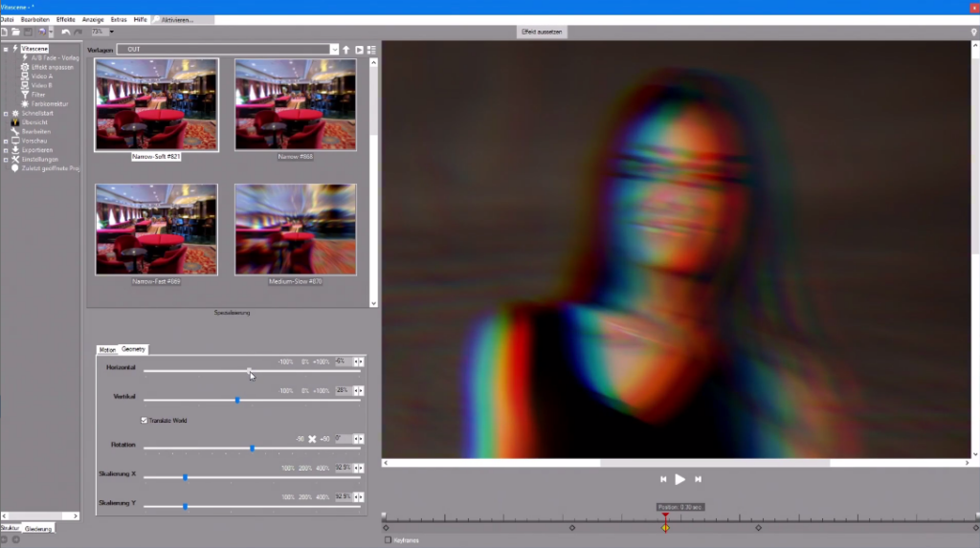The image size is (980, 548).
Task: Select the Video B monitor icon
Action: pos(25,86)
